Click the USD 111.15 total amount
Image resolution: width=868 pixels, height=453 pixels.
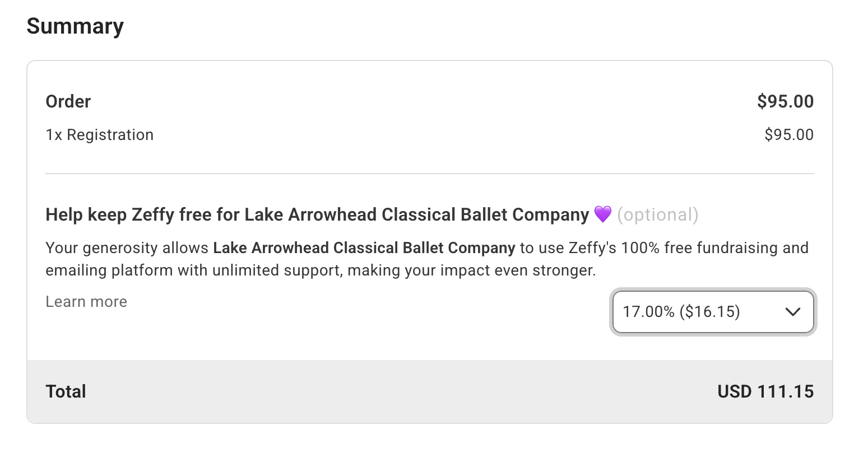765,391
